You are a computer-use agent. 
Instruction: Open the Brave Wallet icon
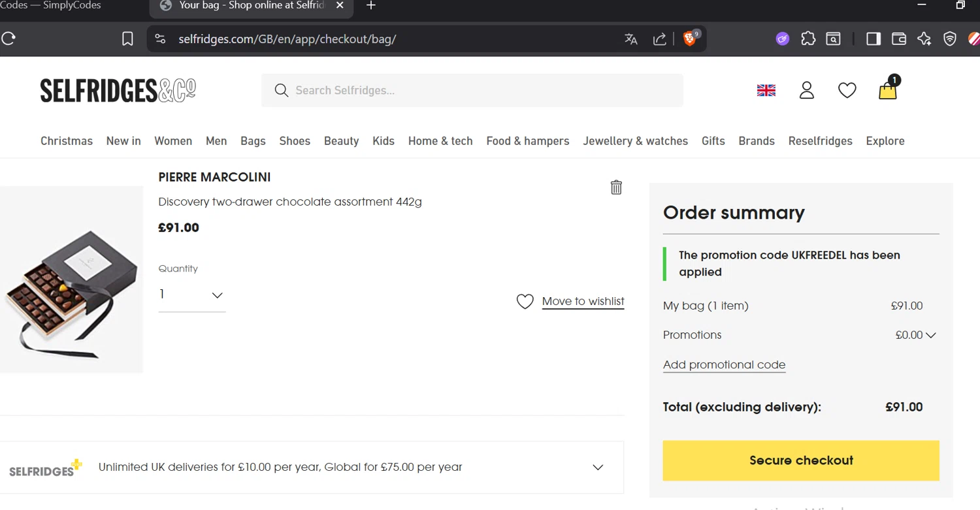899,39
